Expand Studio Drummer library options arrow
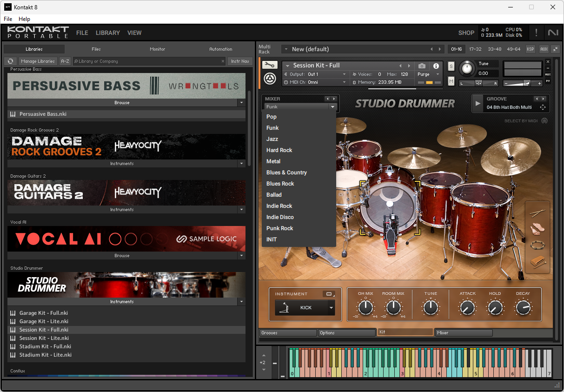The width and height of the screenshot is (564, 392). click(241, 302)
